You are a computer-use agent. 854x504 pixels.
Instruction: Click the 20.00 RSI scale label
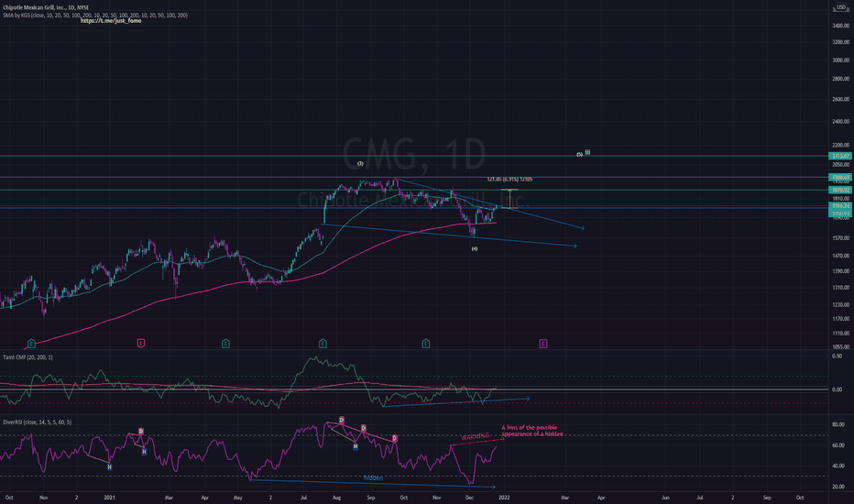[x=838, y=487]
